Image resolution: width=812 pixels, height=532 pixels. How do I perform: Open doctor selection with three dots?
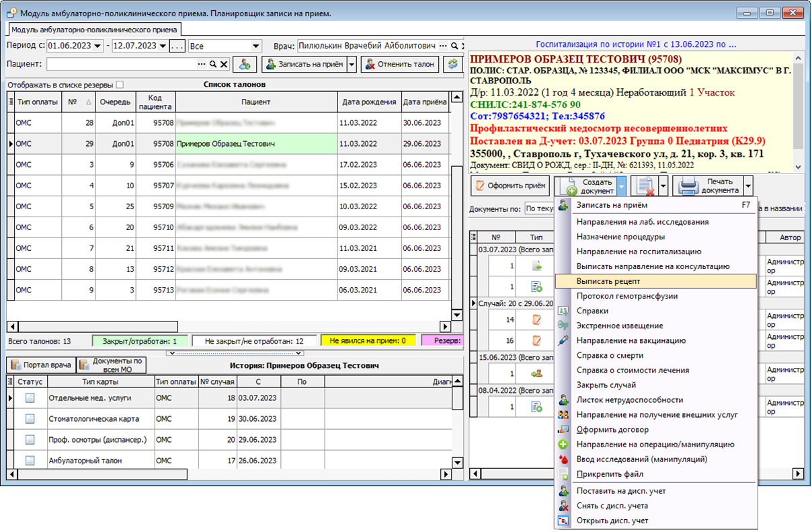pyautogui.click(x=443, y=46)
